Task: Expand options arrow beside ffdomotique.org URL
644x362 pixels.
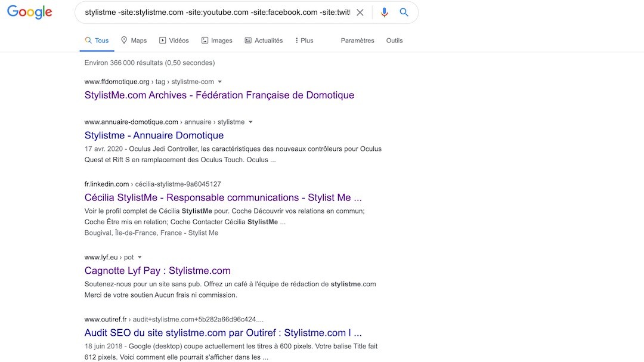Action: (219, 82)
